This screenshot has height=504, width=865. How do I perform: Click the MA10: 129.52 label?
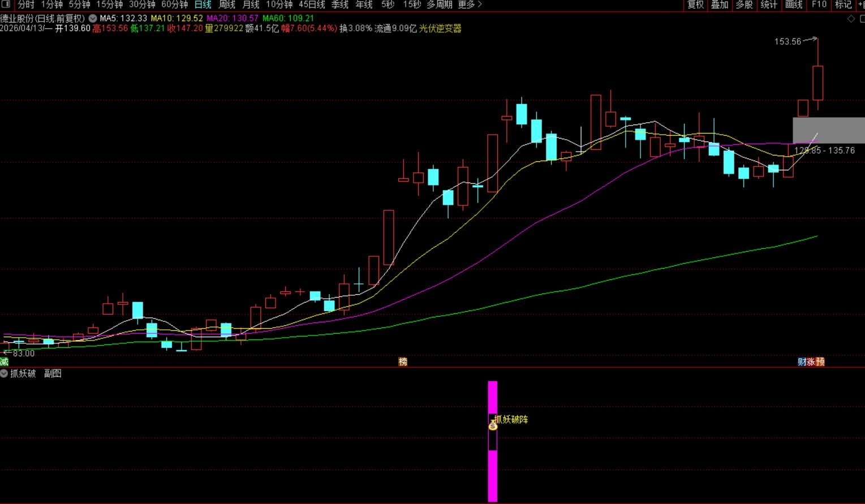coord(177,18)
